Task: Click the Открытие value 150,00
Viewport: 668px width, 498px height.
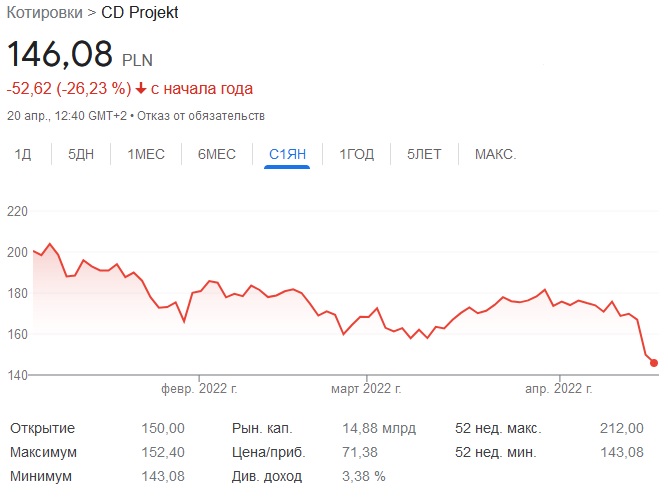Action: tap(164, 428)
